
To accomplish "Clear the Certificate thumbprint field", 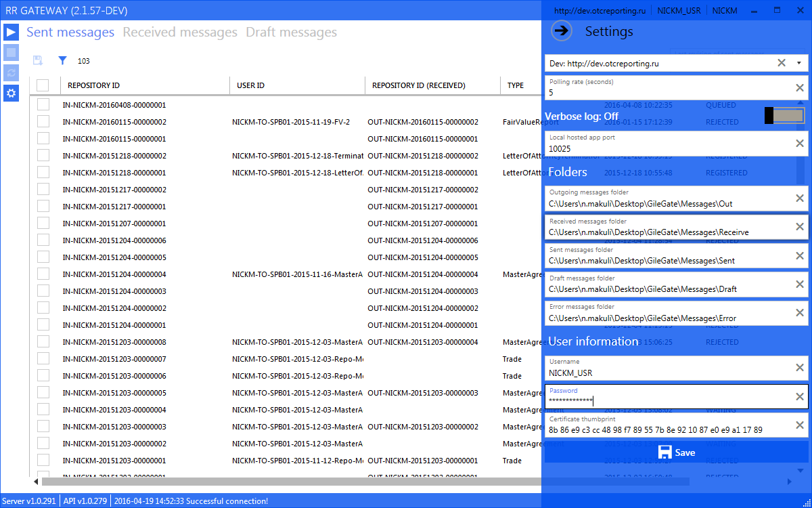I will pyautogui.click(x=800, y=425).
